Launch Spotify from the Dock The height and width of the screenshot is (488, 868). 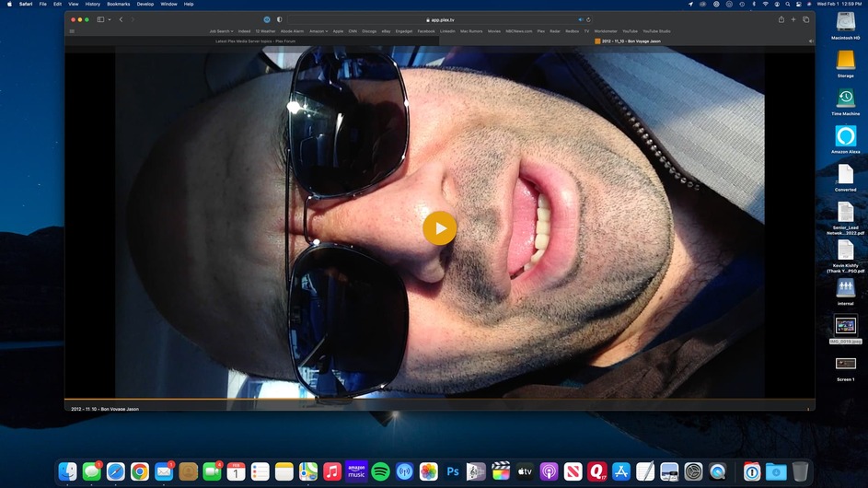tap(380, 471)
